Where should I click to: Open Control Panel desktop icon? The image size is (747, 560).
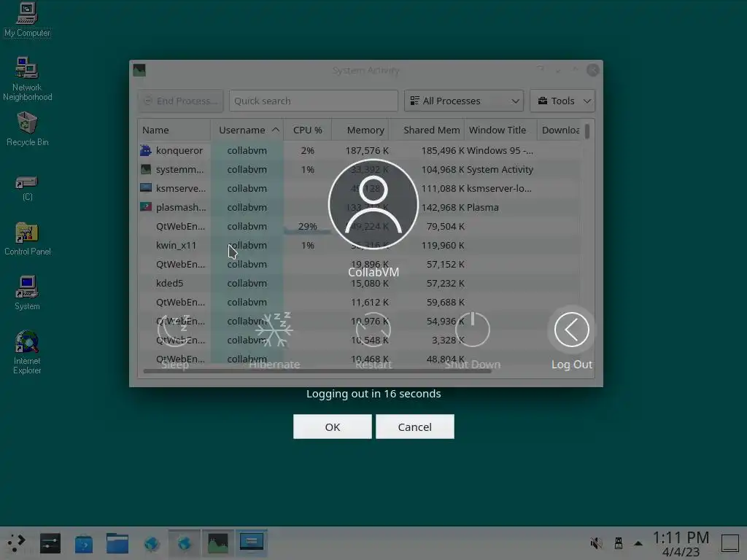[27, 239]
